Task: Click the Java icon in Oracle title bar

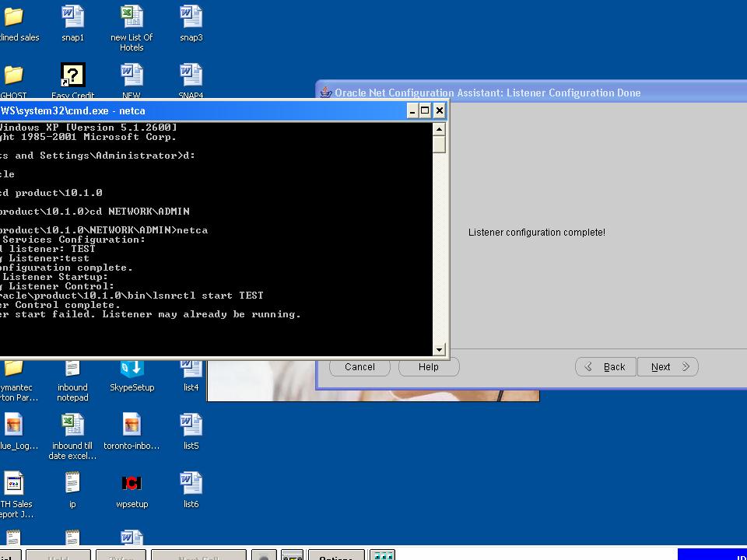Action: [326, 93]
